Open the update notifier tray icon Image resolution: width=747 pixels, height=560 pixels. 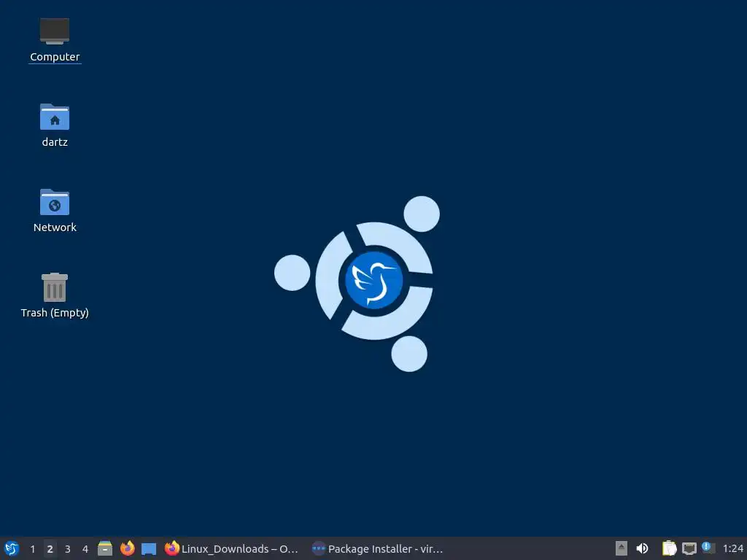(708, 548)
